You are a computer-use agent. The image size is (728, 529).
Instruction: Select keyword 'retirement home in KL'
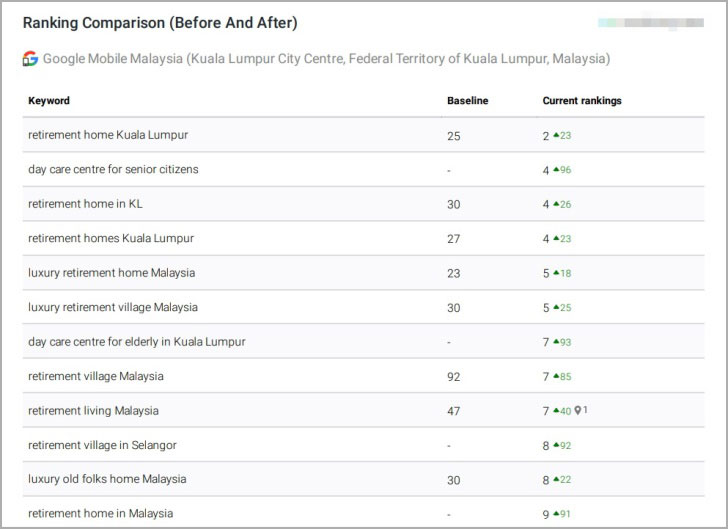pos(85,204)
